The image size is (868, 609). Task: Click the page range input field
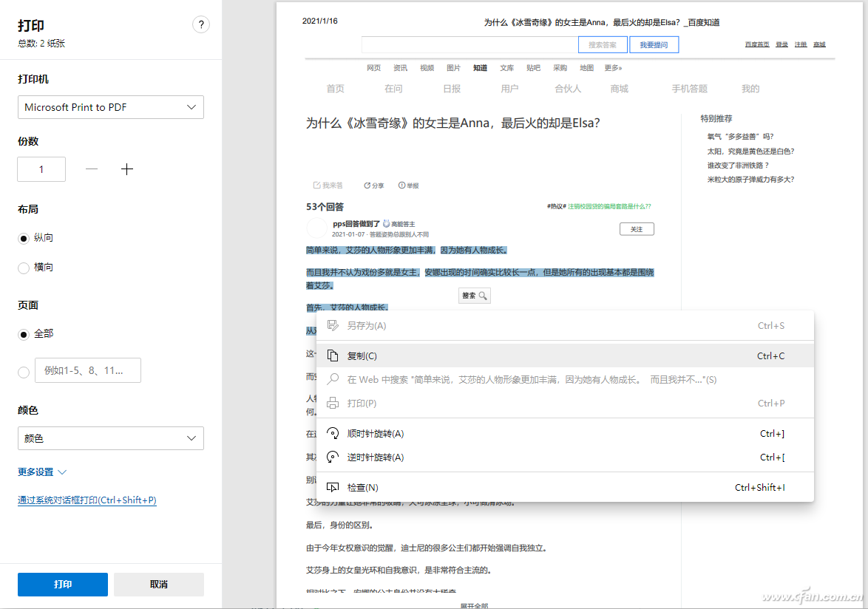[88, 370]
